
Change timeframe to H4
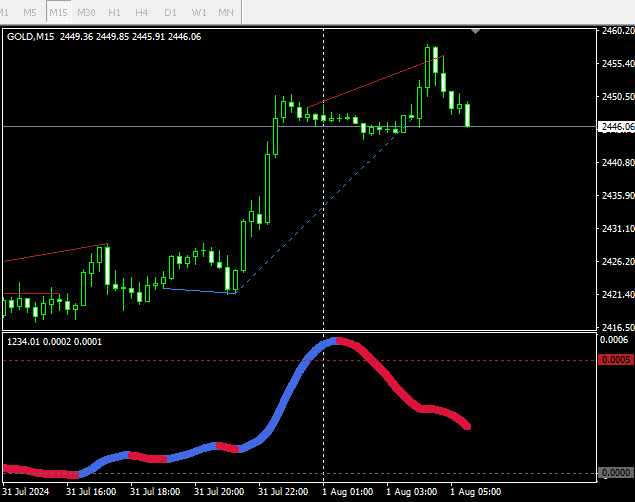[142, 12]
